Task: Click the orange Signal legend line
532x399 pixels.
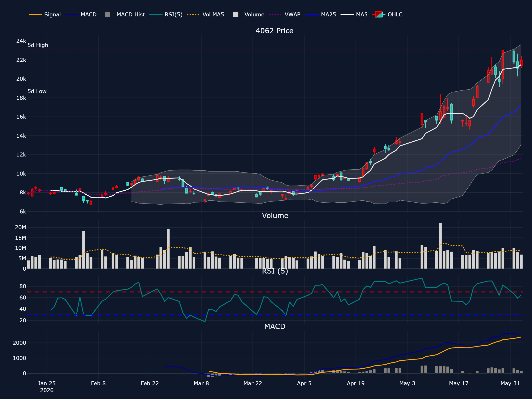Action: pyautogui.click(x=35, y=14)
